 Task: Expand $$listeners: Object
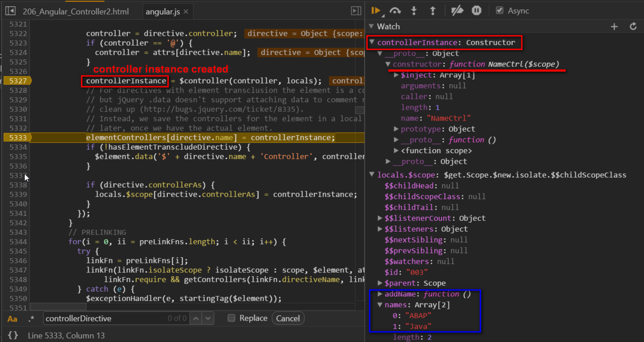coord(380,229)
